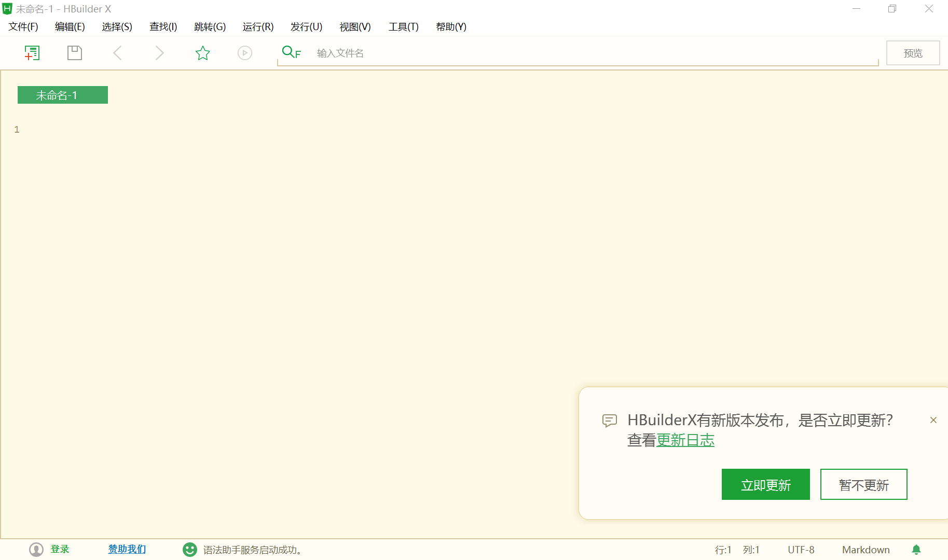Click the green smiley status icon
This screenshot has width=948, height=560.
pos(190,550)
